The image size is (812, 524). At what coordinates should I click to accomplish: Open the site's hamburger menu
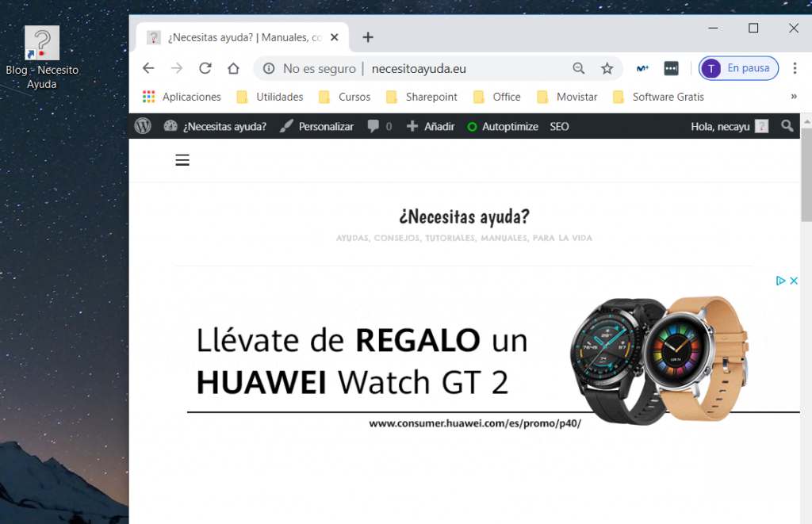coord(182,160)
